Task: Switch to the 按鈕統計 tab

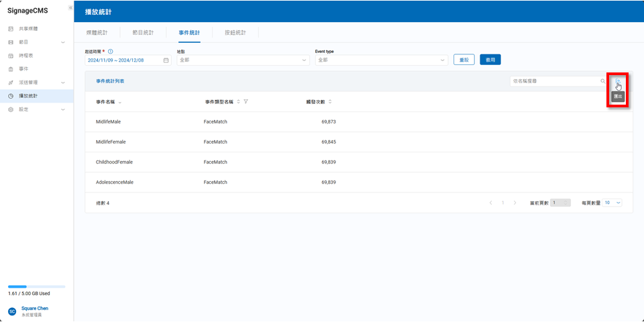Action: pos(235,32)
